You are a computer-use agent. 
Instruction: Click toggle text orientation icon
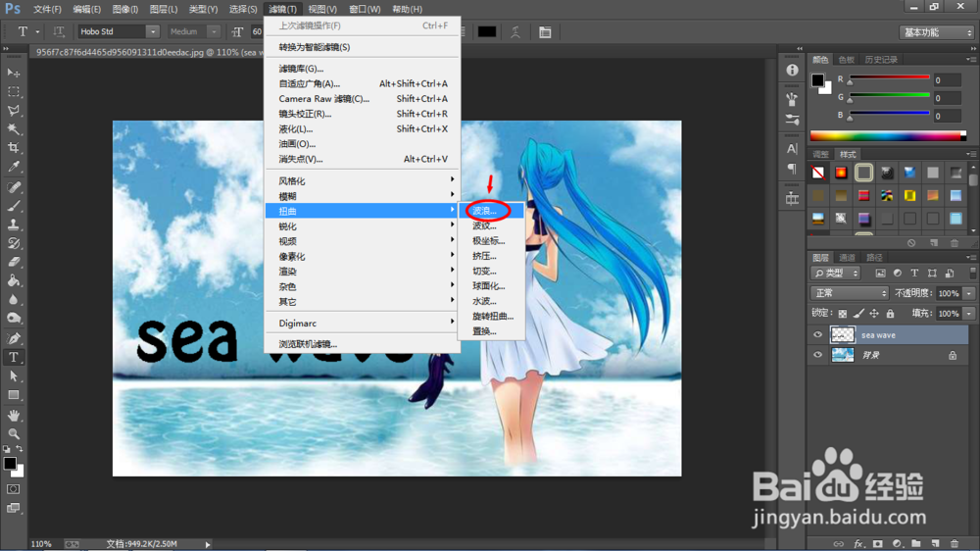(x=59, y=31)
